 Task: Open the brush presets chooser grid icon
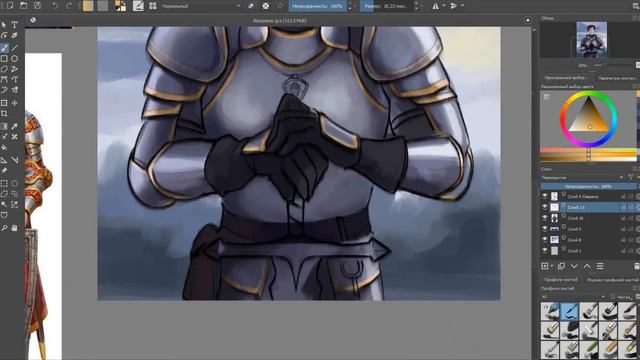[x=153, y=6]
